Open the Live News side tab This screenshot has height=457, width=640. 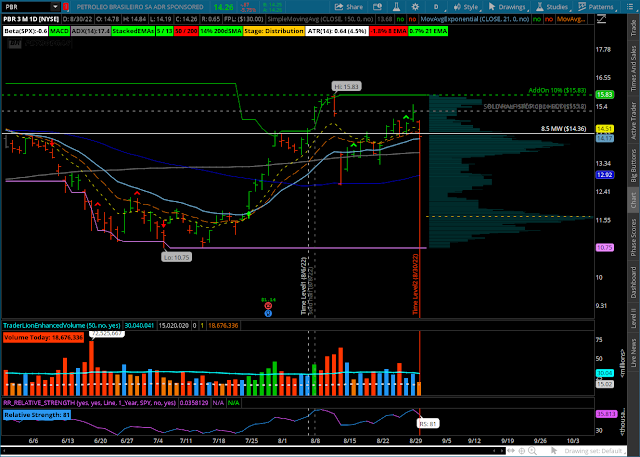click(633, 353)
